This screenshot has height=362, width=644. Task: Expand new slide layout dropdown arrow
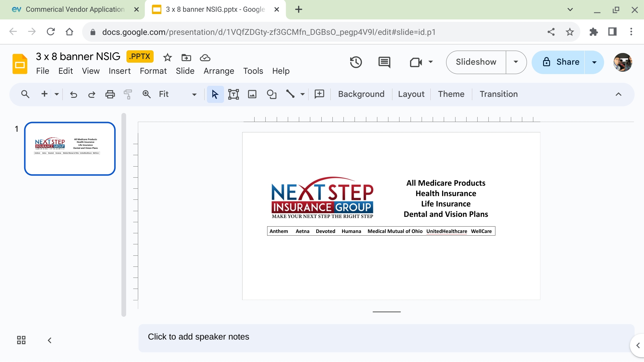pos(57,95)
